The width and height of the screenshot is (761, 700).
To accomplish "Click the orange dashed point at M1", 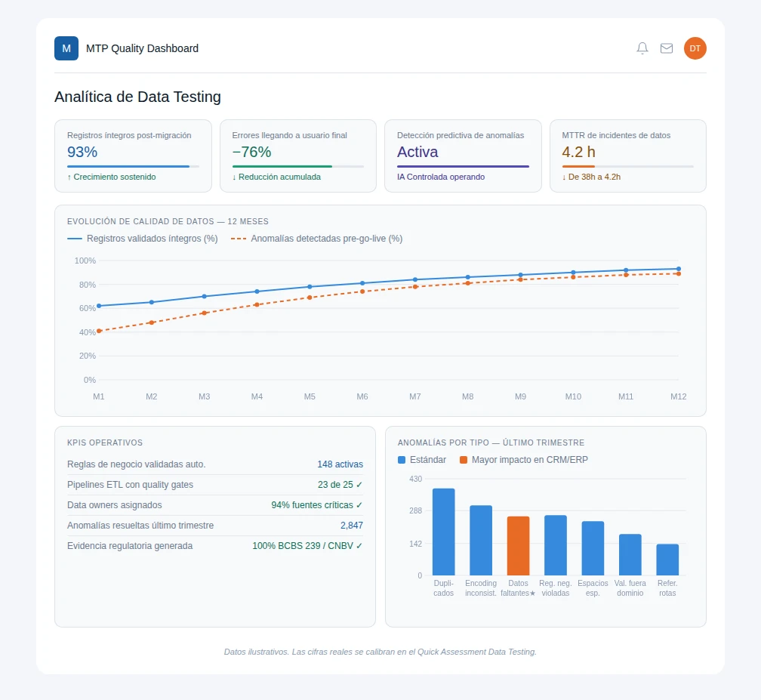I will point(99,331).
